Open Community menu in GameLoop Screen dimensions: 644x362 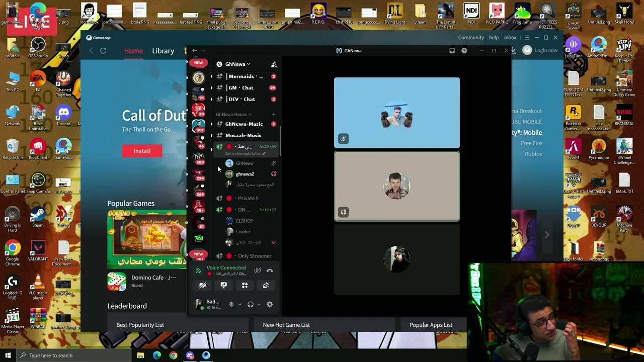(x=471, y=38)
